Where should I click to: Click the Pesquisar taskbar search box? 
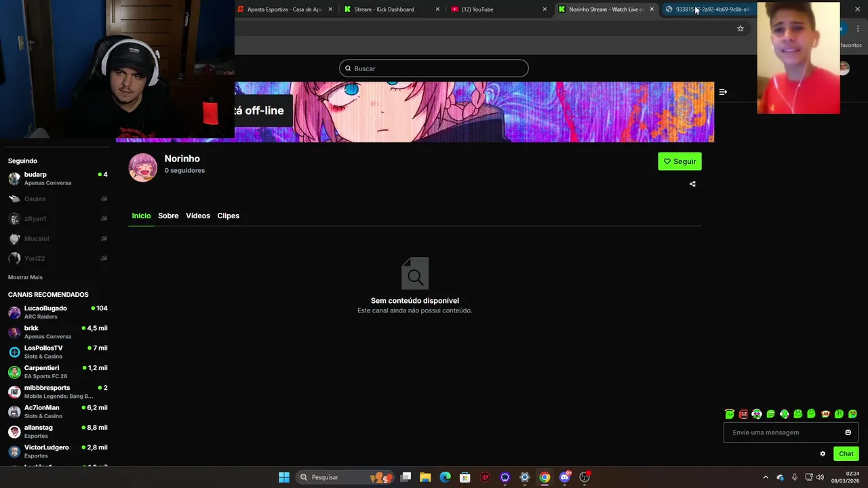coord(346,477)
